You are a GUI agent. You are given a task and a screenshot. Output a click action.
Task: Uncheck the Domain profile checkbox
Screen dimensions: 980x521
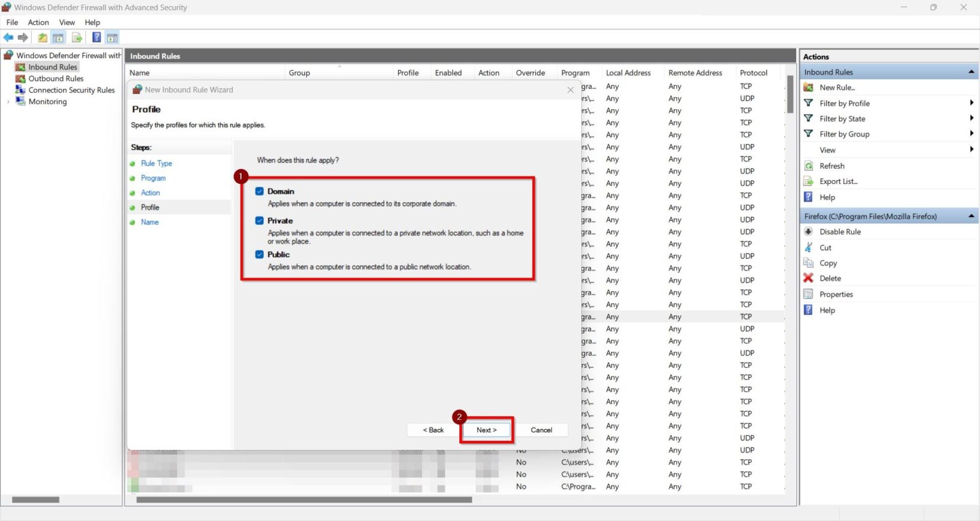(x=260, y=191)
